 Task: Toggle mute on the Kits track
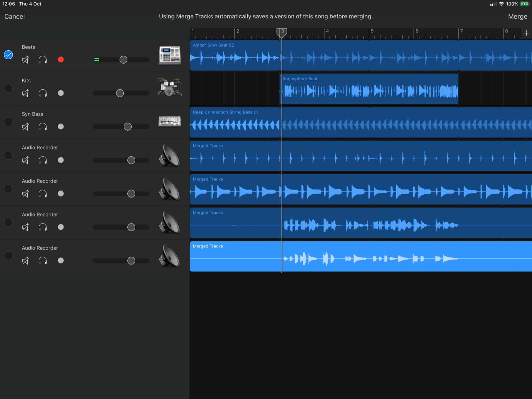pyautogui.click(x=26, y=93)
